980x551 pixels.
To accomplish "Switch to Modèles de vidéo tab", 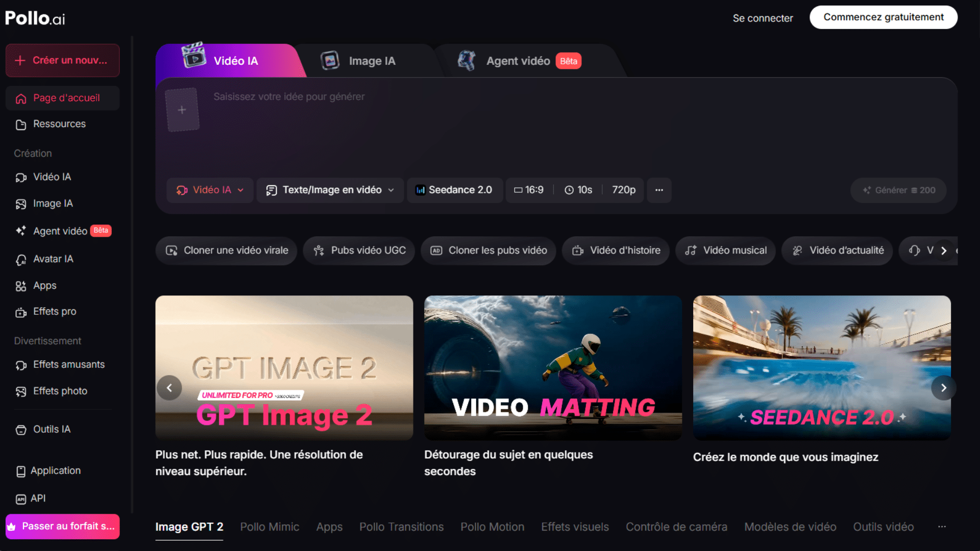I will [790, 527].
